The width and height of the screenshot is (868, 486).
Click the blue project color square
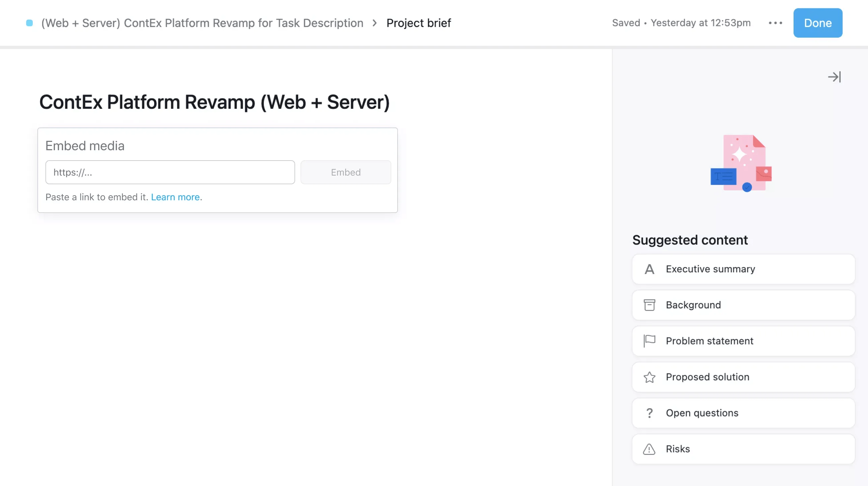click(x=29, y=23)
